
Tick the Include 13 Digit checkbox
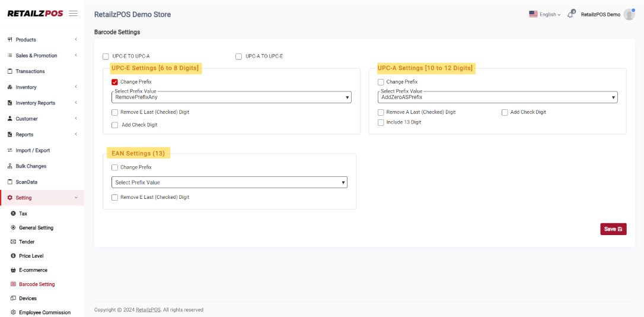[381, 122]
